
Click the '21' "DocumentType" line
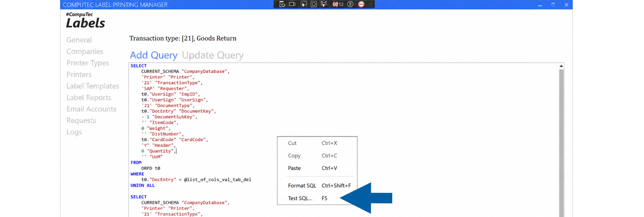[168, 106]
